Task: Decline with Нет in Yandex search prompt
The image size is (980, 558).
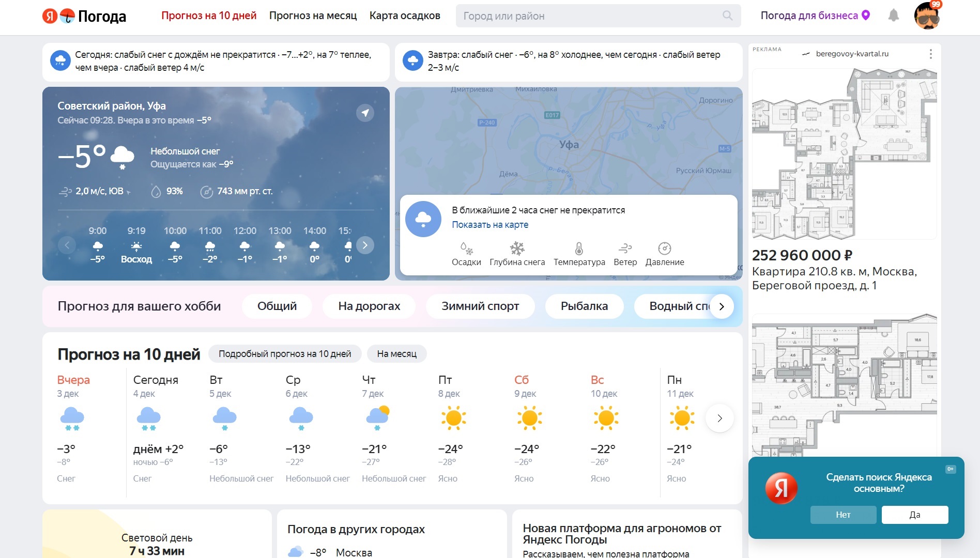Action: 843,515
